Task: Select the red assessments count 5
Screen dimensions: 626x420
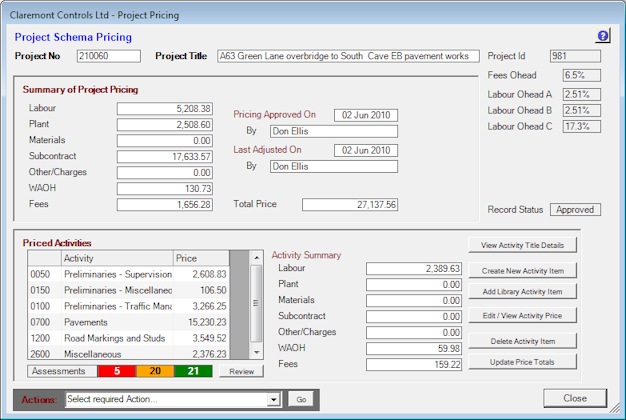Action: point(117,371)
